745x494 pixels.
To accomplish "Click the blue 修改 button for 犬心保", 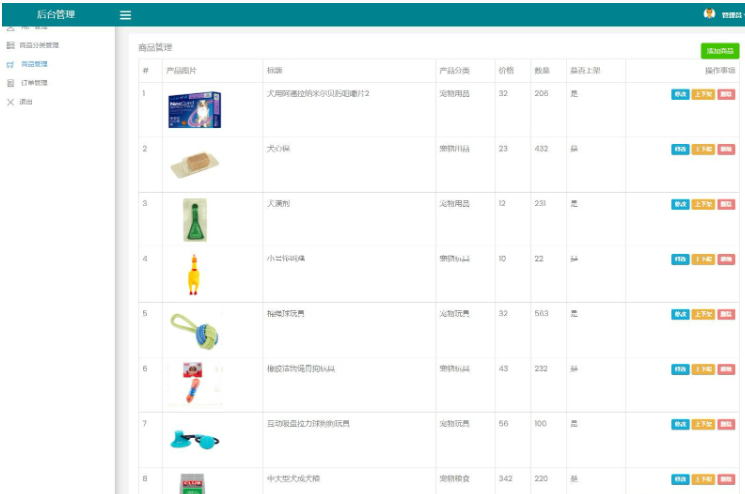I will [x=680, y=149].
